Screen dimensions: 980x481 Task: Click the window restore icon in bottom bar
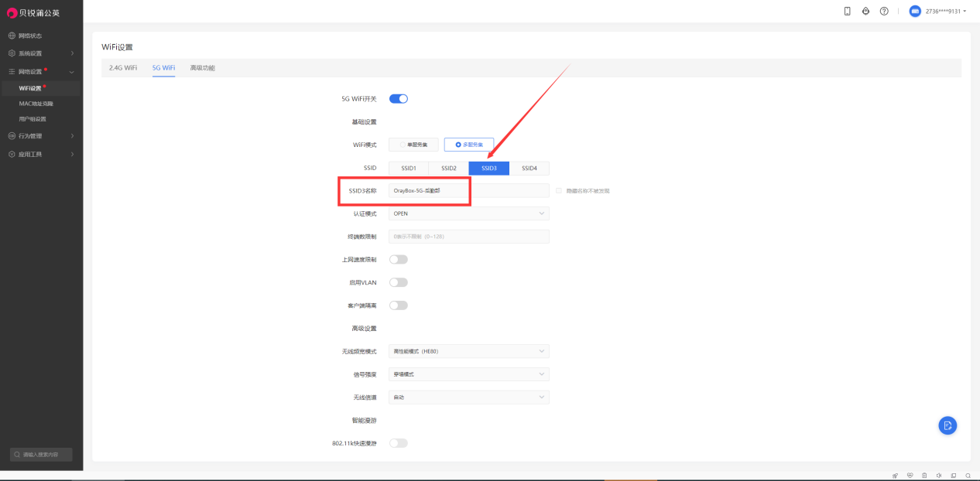pyautogui.click(x=954, y=476)
